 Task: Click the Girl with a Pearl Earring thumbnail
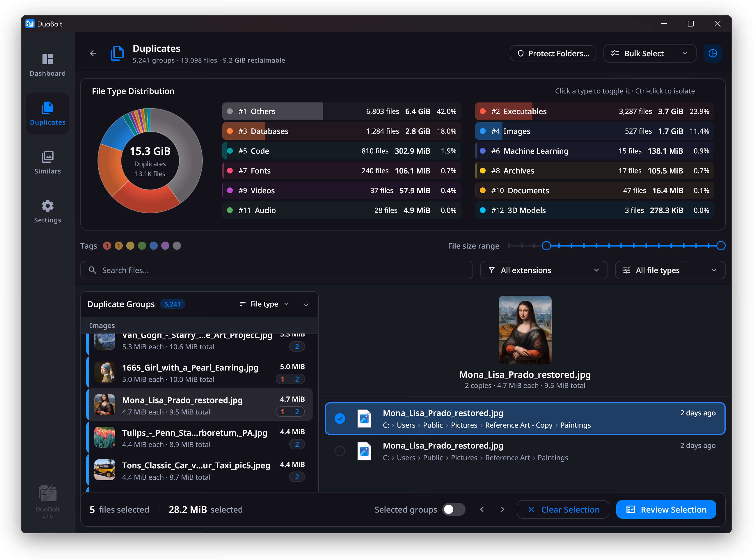(104, 372)
